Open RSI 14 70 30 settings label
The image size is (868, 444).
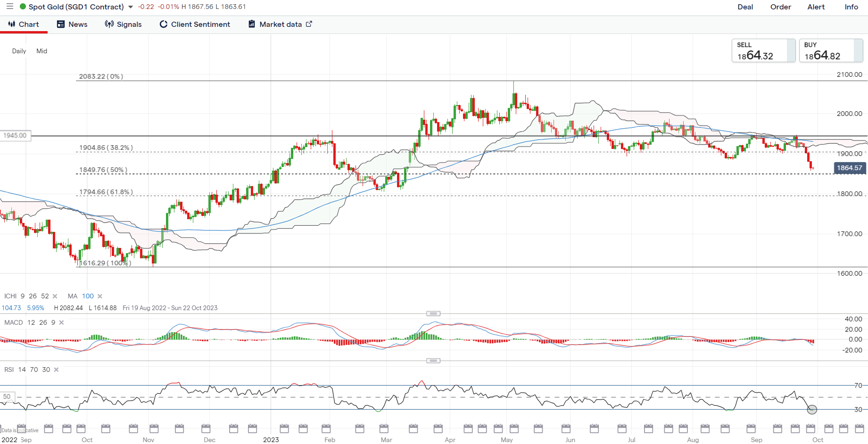[27, 370]
